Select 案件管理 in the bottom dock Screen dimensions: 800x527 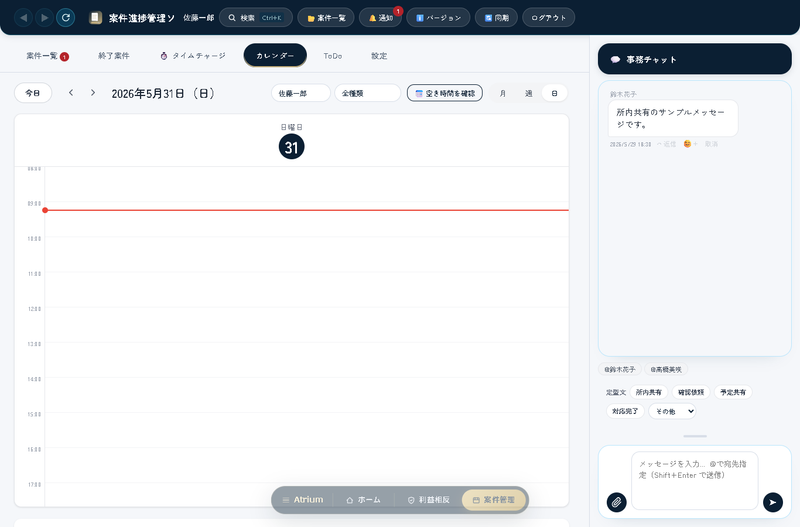pyautogui.click(x=493, y=500)
